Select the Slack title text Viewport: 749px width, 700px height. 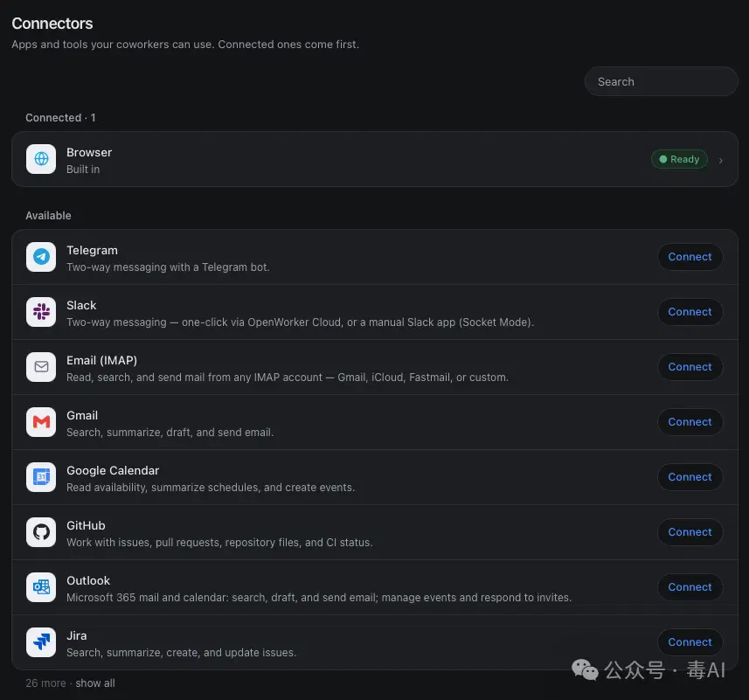[x=81, y=305]
